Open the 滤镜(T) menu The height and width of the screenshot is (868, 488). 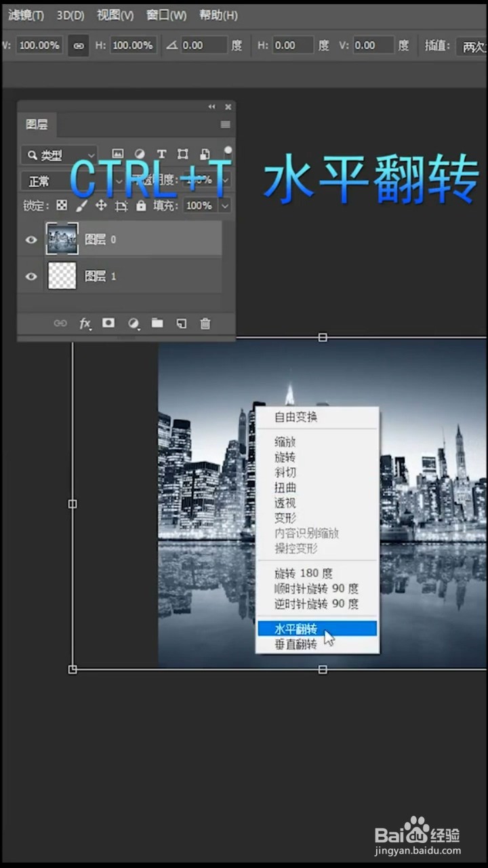click(x=26, y=15)
